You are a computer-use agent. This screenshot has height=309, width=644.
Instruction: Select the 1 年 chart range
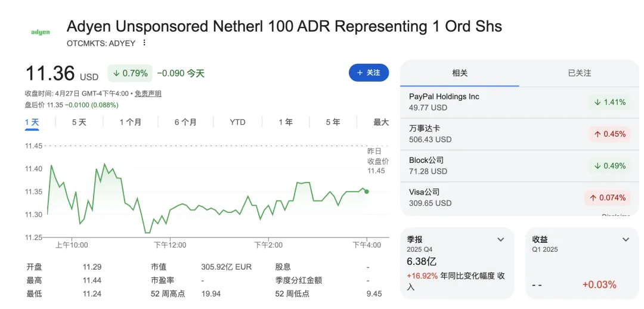286,122
